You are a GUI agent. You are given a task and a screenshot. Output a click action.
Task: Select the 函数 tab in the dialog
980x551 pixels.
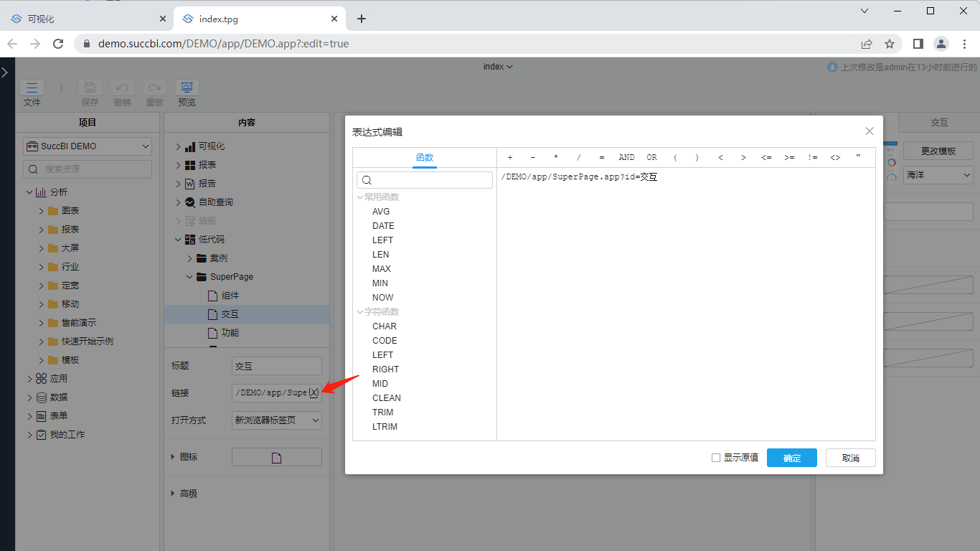[425, 158]
